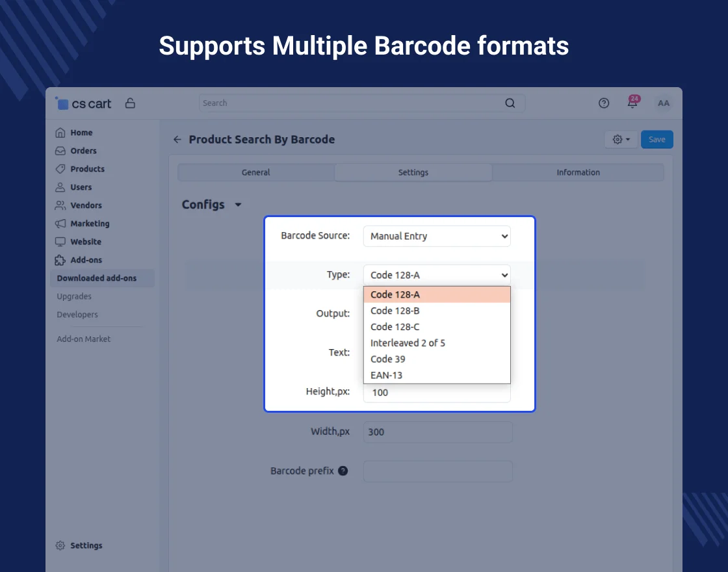This screenshot has width=728, height=572.
Task: Click the Barcode Source label
Action: pos(315,235)
